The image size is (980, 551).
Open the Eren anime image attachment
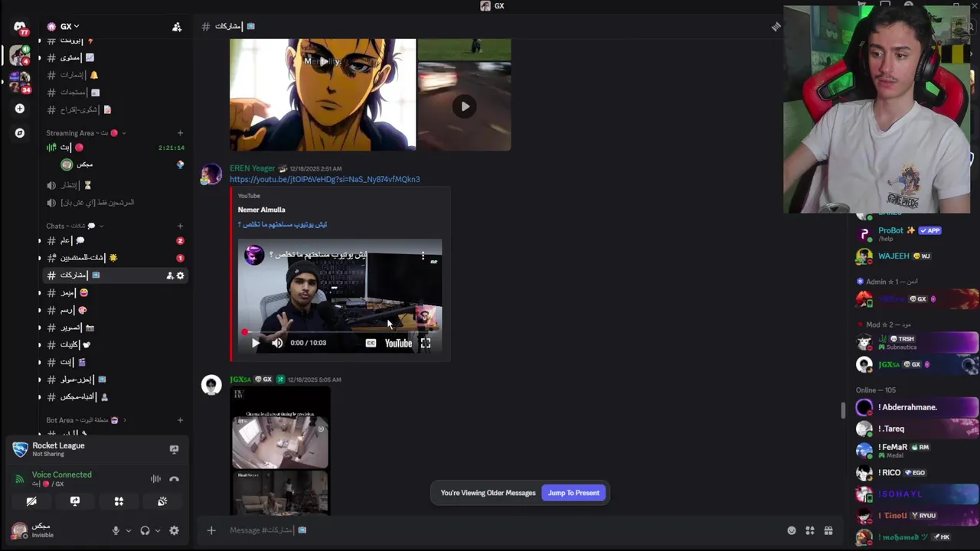point(323,95)
